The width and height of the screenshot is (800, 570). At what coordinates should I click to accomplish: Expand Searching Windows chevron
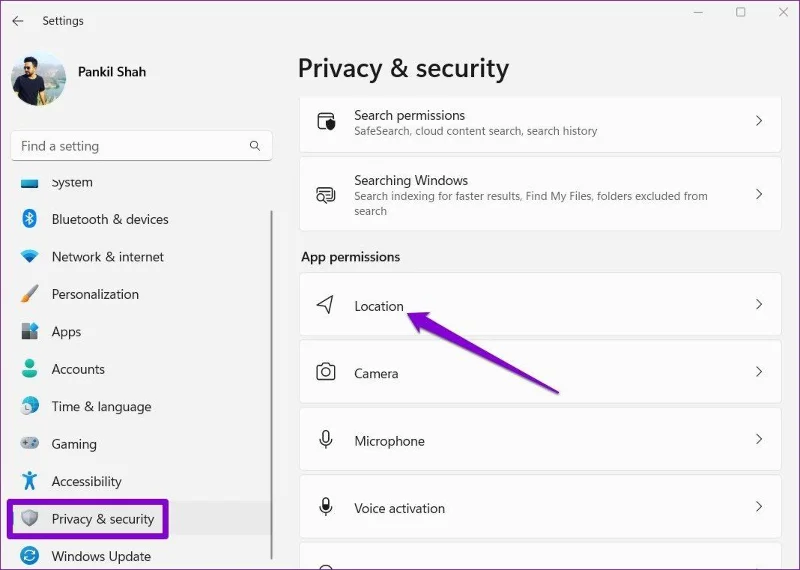pos(759,194)
